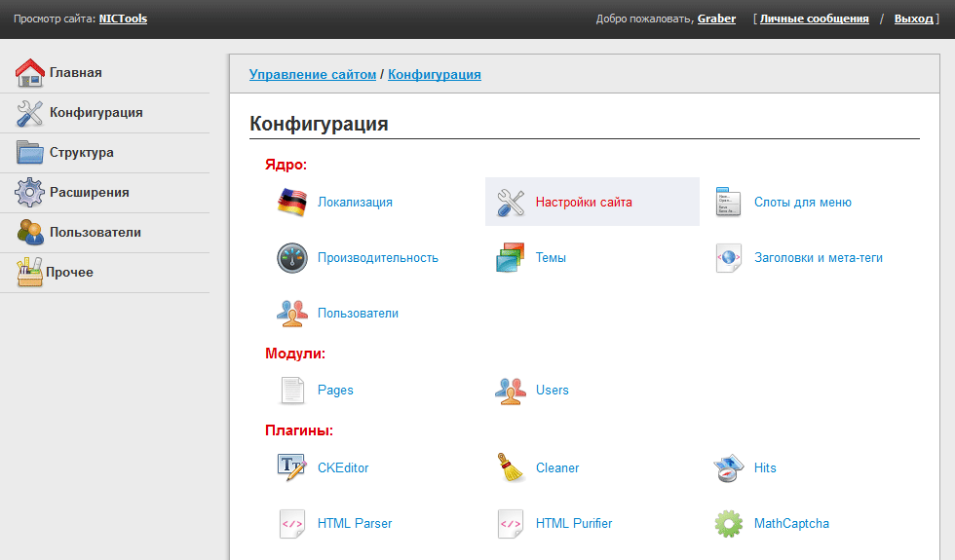Open Личные сообщения link

[x=815, y=19]
